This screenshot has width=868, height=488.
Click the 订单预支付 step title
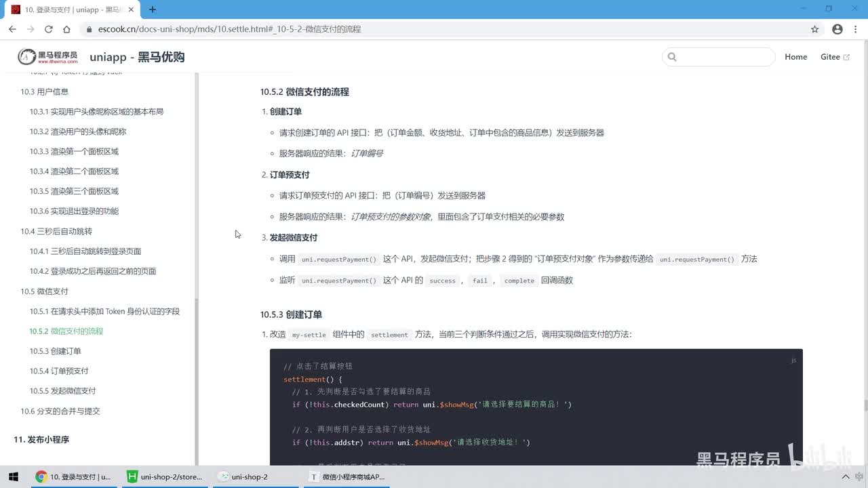click(290, 175)
